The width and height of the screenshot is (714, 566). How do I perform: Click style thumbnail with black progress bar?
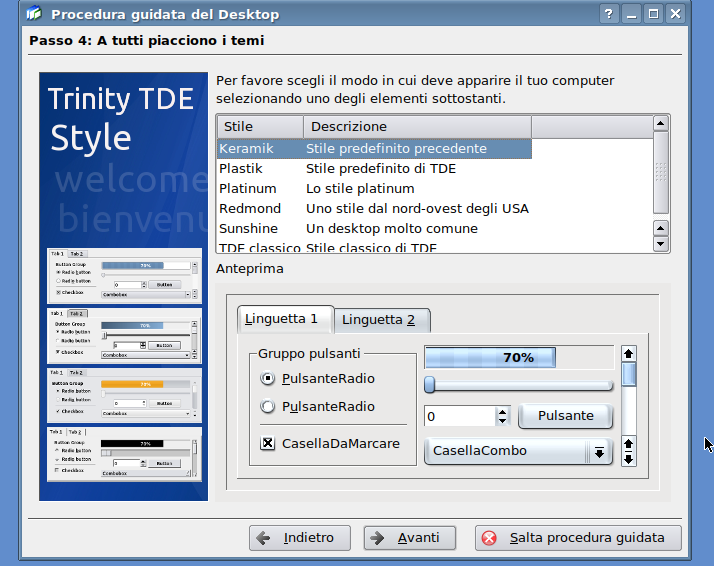(124, 454)
